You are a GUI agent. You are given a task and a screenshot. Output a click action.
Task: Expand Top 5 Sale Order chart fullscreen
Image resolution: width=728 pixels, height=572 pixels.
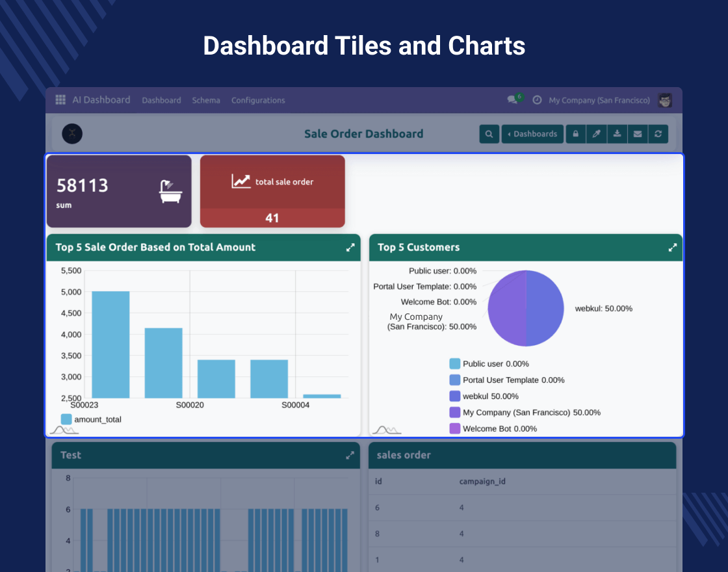point(350,248)
